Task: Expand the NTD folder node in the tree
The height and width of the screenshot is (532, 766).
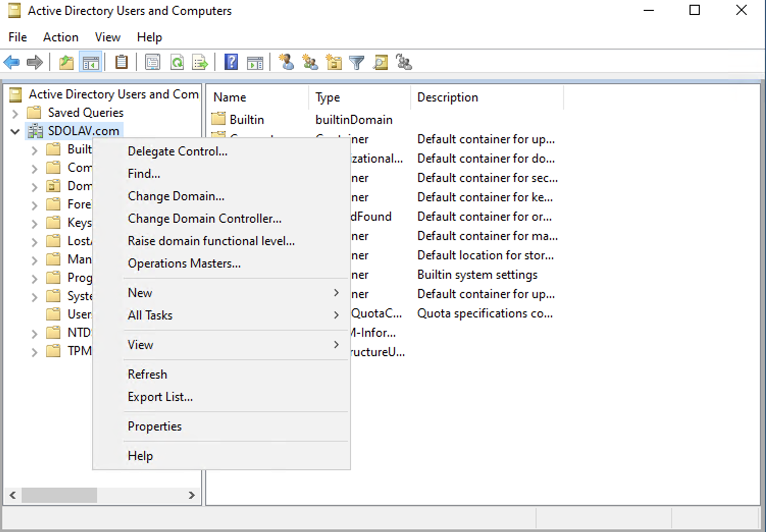Action: (x=34, y=334)
